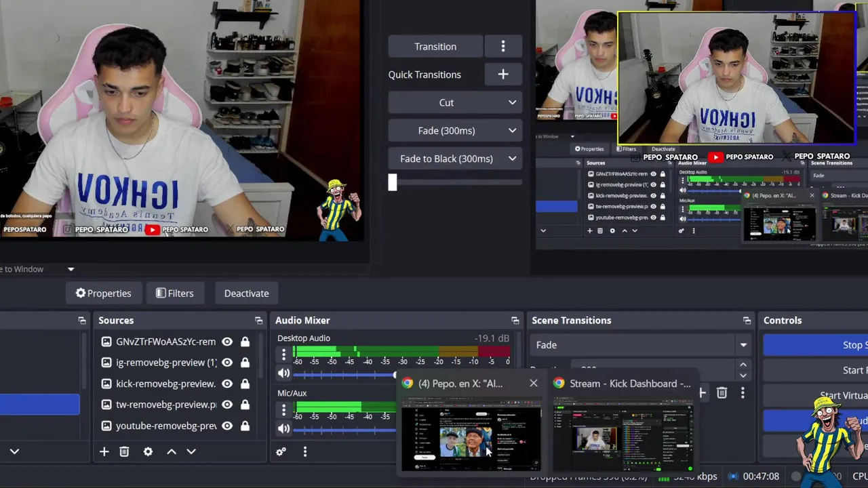Viewport: 868px width, 488px height.
Task: Toggle visibility of youtube-removebg-prev source
Action: point(227,426)
